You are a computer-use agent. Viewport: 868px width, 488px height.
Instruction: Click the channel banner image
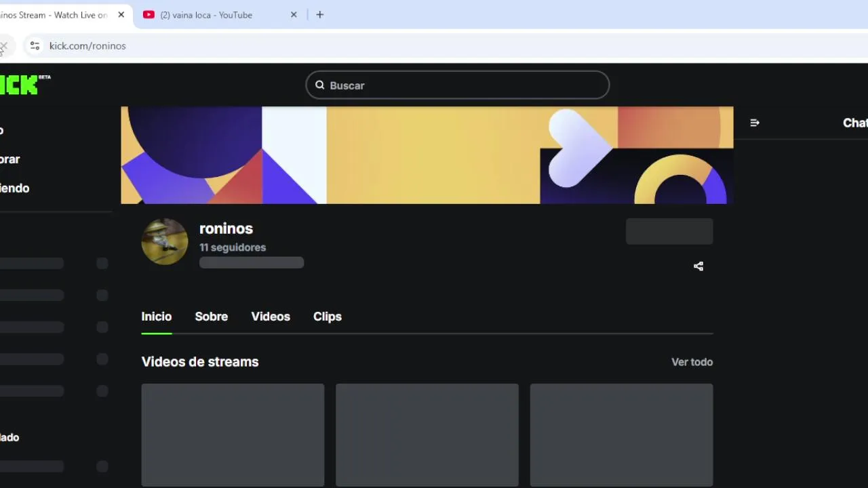[427, 155]
